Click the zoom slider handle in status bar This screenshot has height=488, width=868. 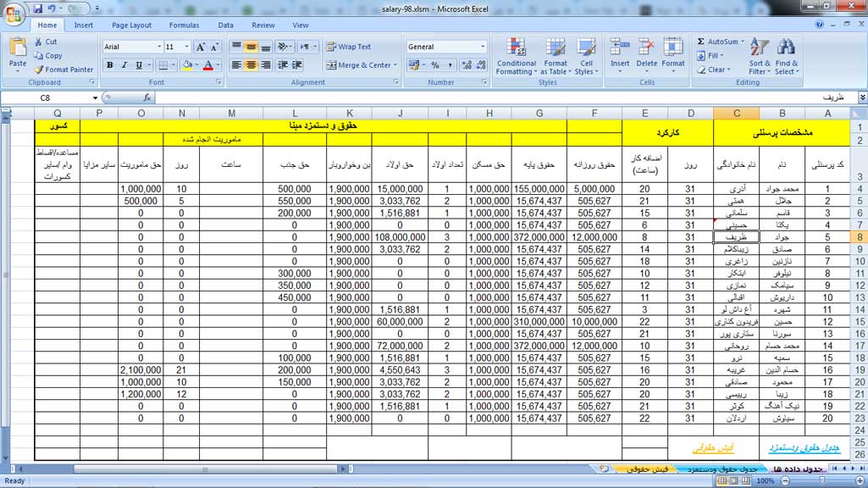point(815,481)
